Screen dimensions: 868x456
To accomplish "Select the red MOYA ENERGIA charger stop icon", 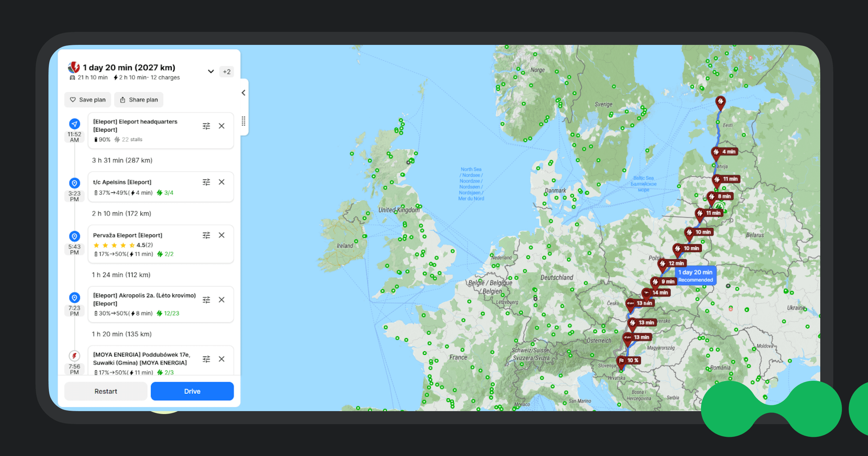I will [74, 356].
